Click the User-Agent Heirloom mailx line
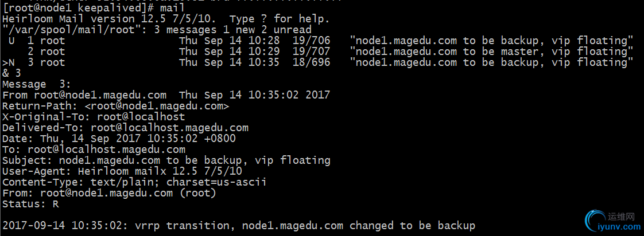 pos(122,171)
